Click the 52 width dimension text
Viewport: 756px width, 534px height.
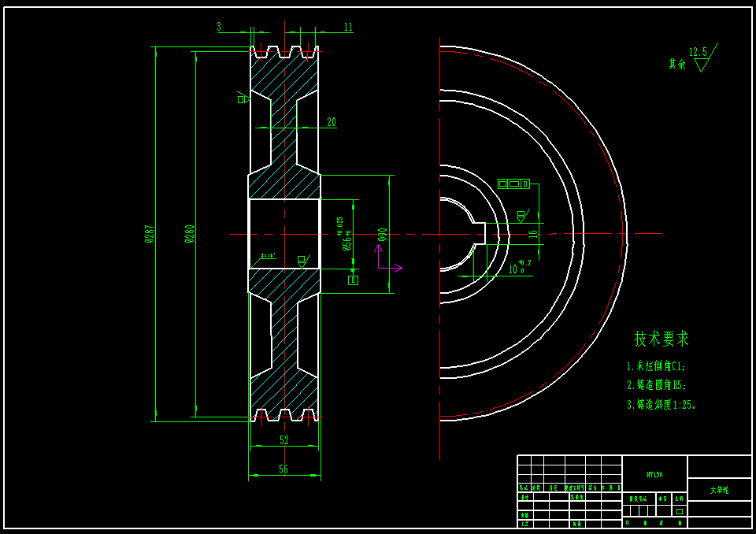[284, 440]
